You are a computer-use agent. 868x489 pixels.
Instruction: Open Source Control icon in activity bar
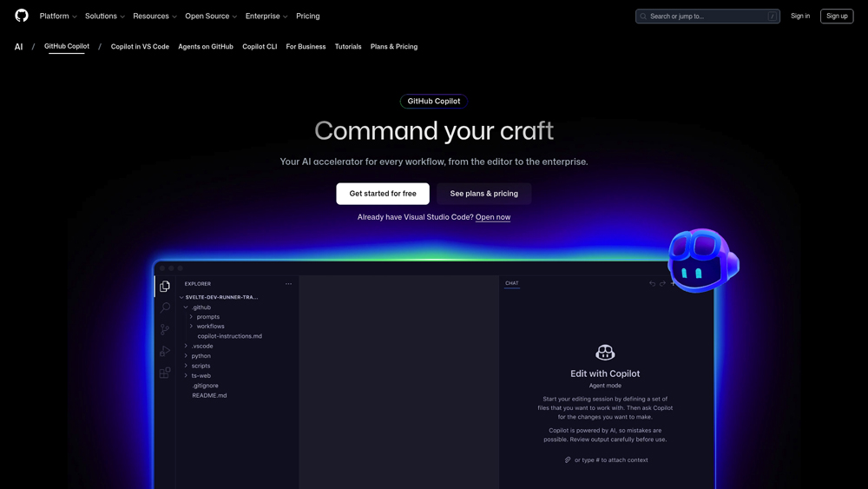click(x=165, y=329)
